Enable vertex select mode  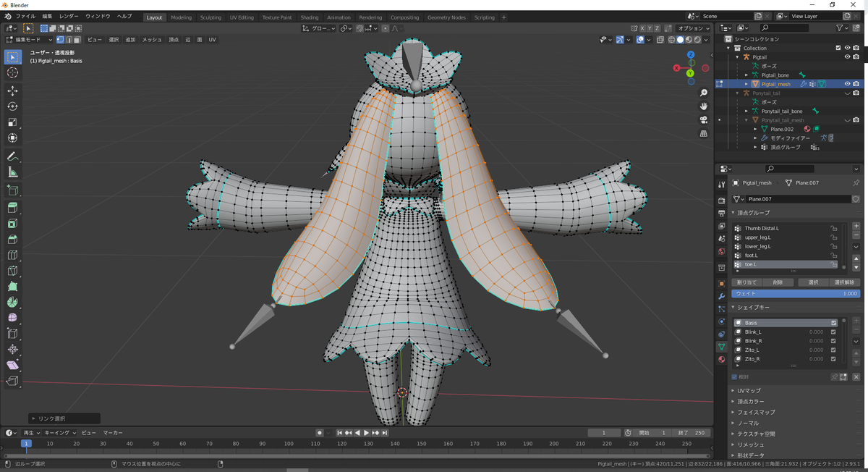tap(59, 40)
